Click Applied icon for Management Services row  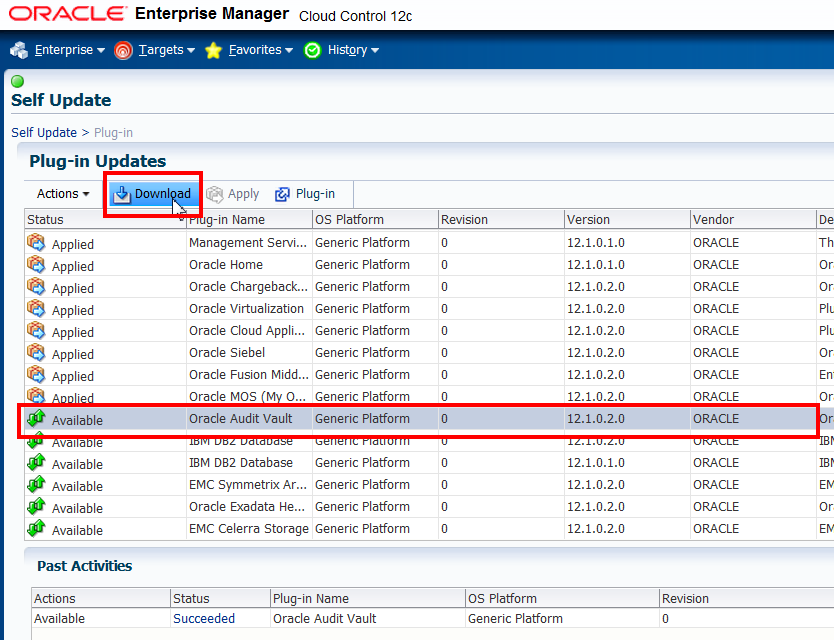click(36, 243)
